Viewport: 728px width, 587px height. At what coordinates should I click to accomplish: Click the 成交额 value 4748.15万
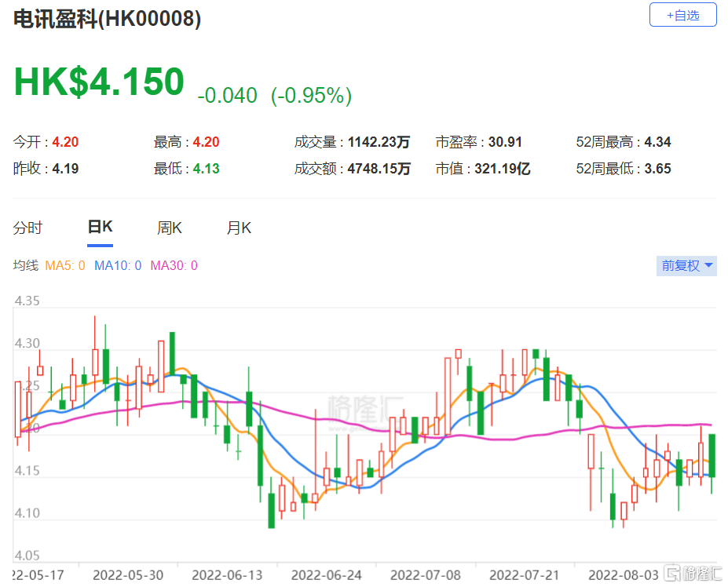pos(379,169)
